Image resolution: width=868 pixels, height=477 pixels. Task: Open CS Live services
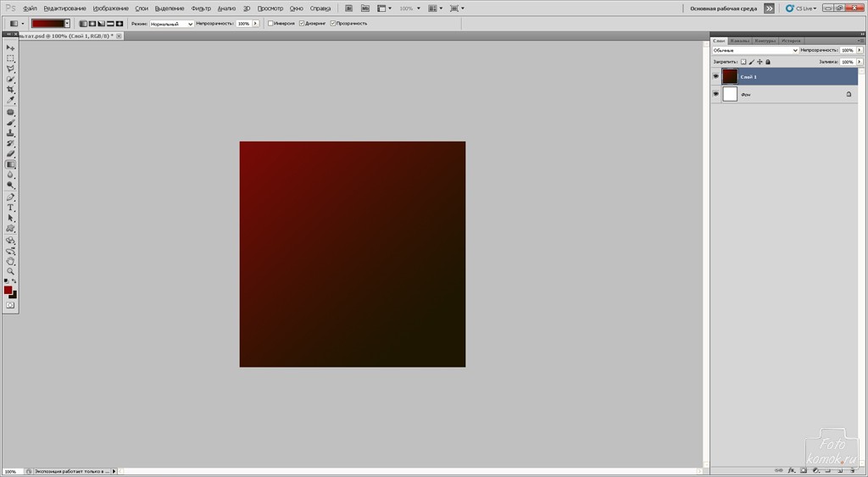802,8
